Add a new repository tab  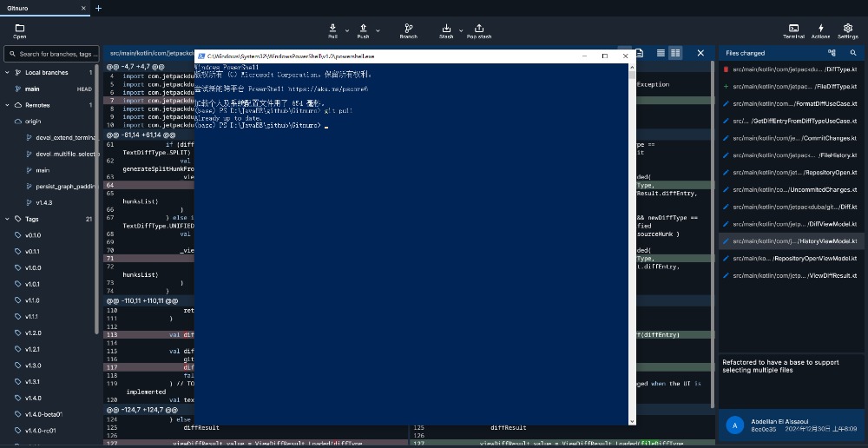click(x=98, y=8)
